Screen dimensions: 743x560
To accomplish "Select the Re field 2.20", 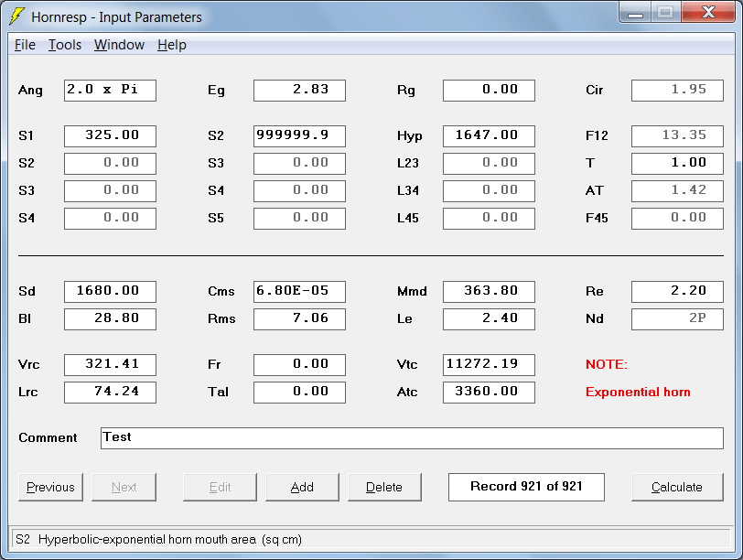I will (678, 291).
